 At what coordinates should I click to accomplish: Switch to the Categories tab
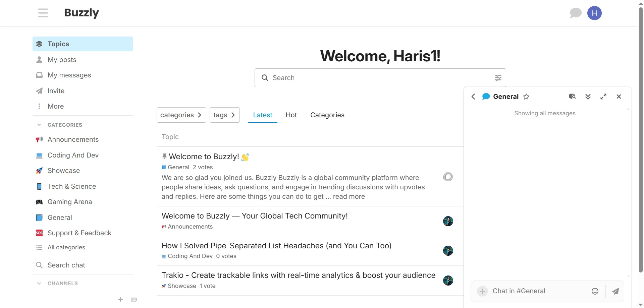(327, 115)
